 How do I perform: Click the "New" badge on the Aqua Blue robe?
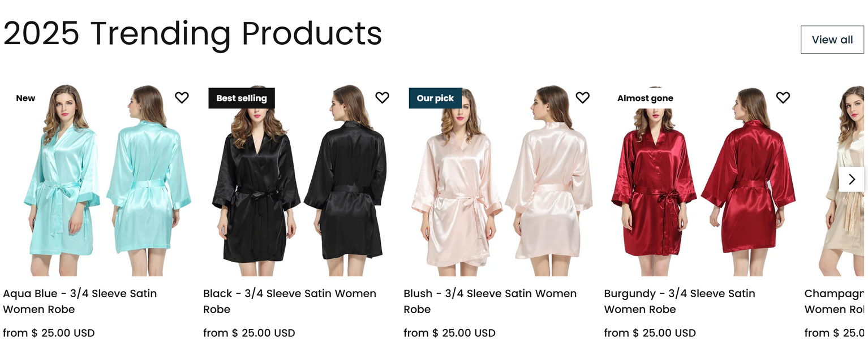(x=25, y=98)
